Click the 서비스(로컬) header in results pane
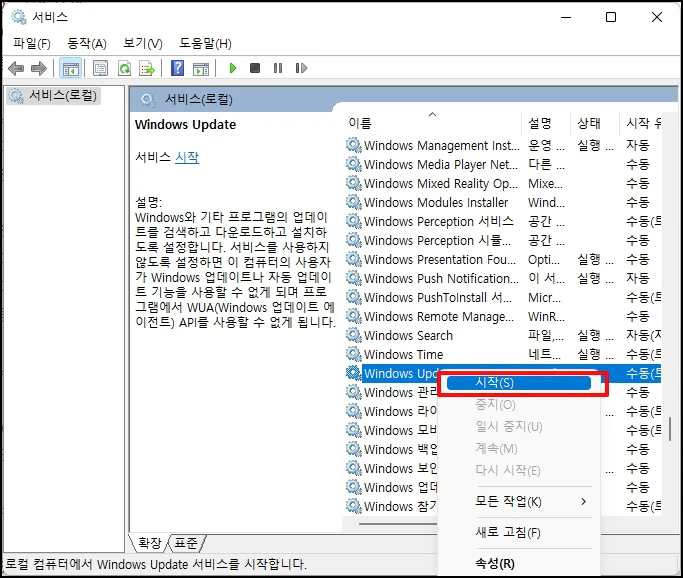Image resolution: width=683 pixels, height=578 pixels. coord(199,100)
